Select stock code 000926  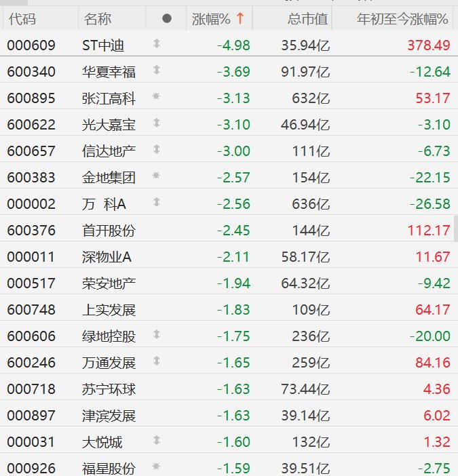click(31, 468)
